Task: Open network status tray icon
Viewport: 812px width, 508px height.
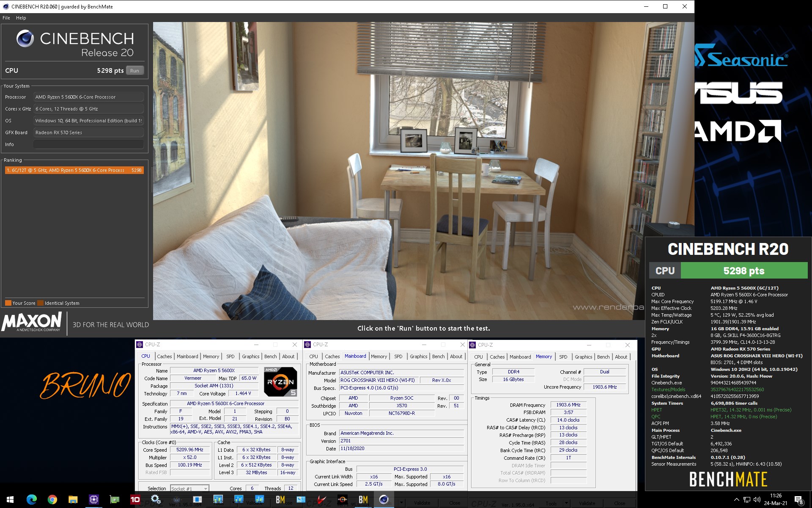Action: tap(747, 500)
